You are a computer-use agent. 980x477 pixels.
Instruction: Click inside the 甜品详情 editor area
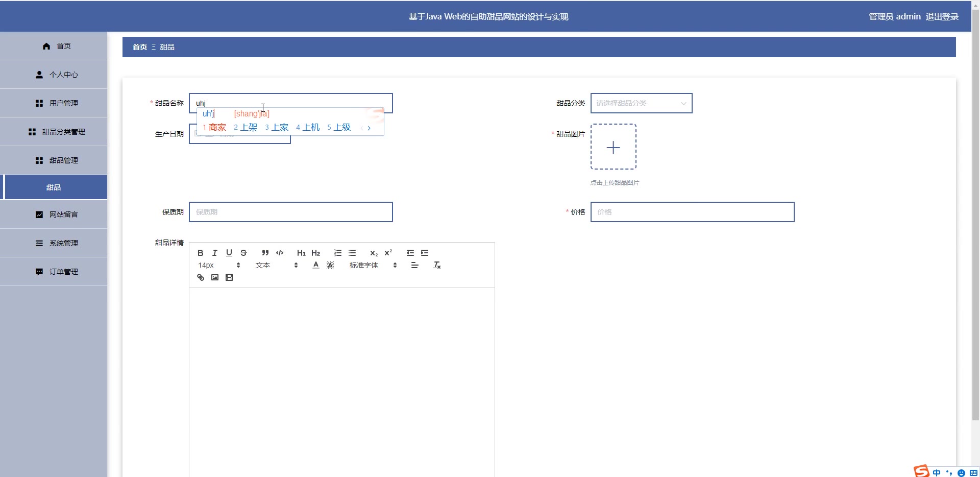(x=341, y=382)
